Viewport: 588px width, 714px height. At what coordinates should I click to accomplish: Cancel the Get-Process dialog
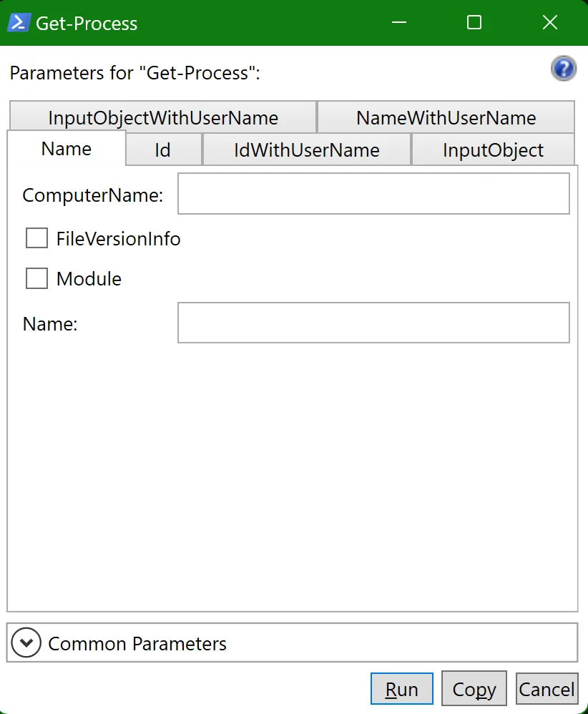point(547,688)
